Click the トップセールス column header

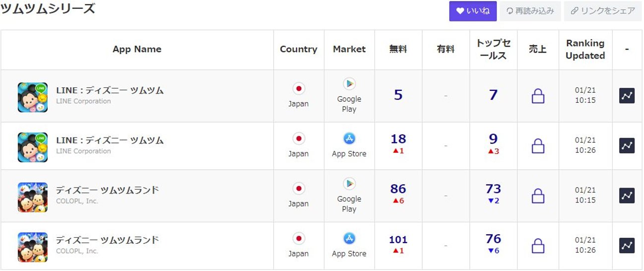click(493, 49)
